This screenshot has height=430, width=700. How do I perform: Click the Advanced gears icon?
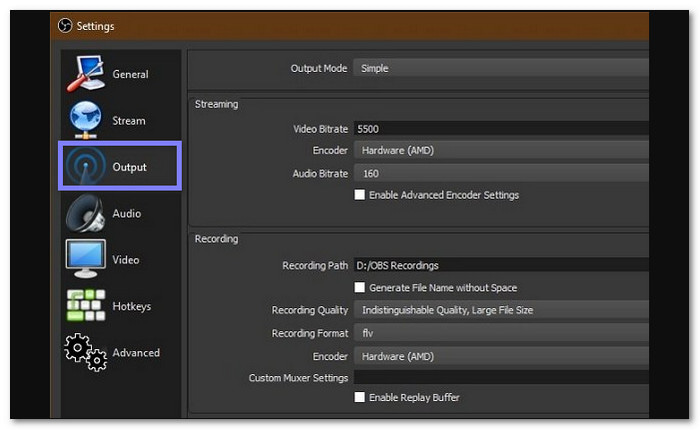click(85, 352)
